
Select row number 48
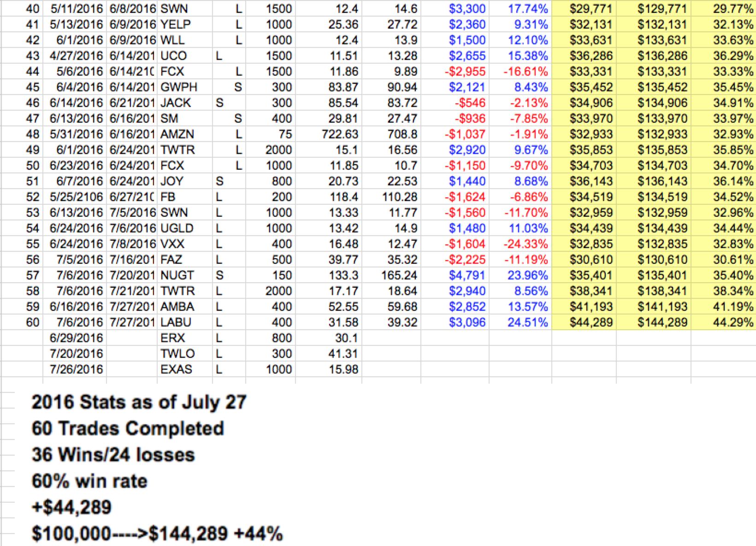[x=33, y=134]
